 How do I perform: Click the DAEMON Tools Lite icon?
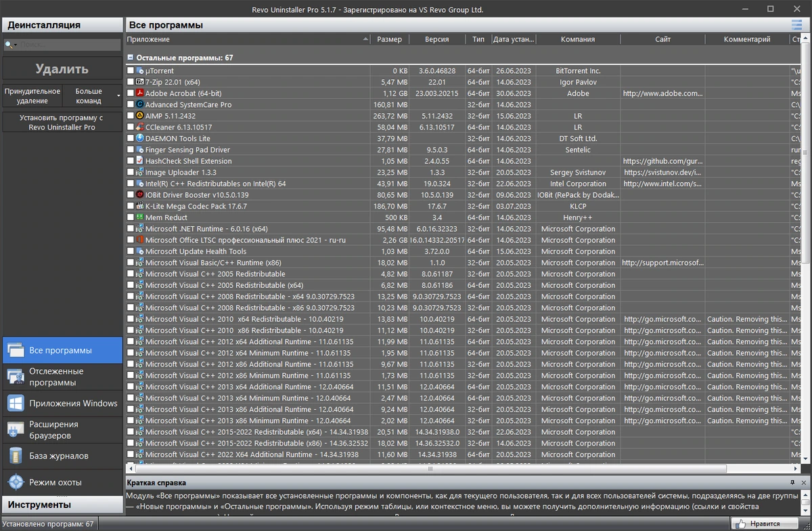[140, 138]
